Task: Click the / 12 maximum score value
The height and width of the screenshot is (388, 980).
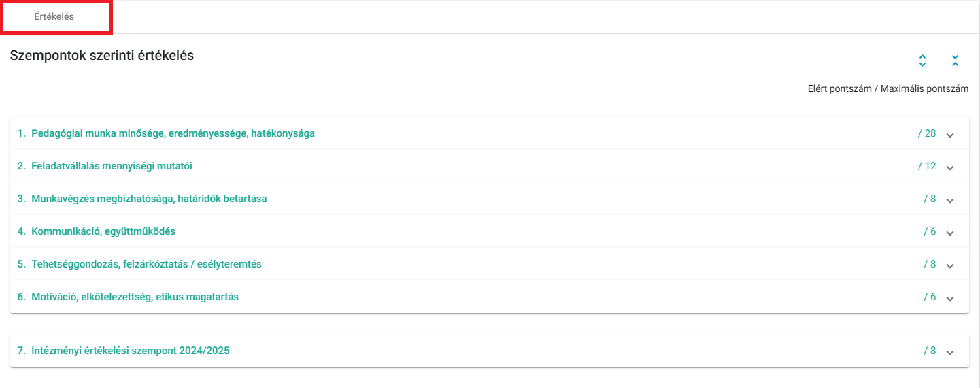Action: (x=927, y=166)
